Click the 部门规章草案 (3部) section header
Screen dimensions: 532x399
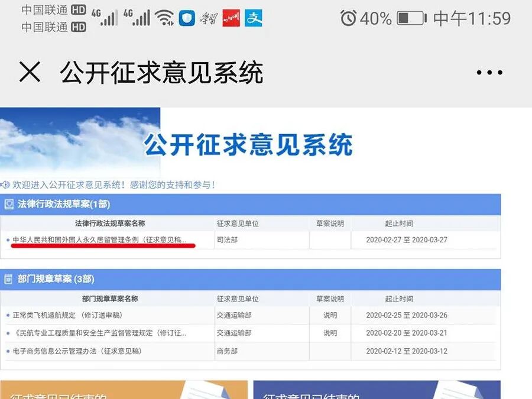pos(251,279)
